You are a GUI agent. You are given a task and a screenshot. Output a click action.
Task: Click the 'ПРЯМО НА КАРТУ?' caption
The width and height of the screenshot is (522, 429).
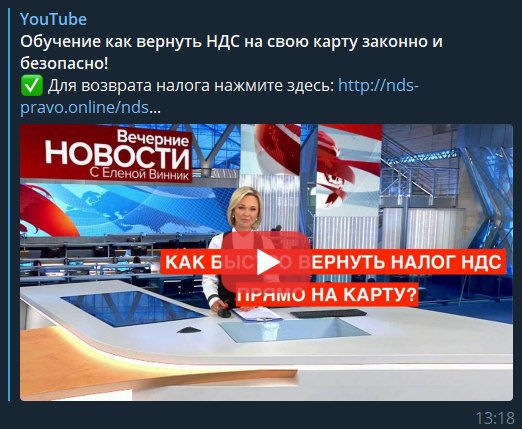coord(327,294)
